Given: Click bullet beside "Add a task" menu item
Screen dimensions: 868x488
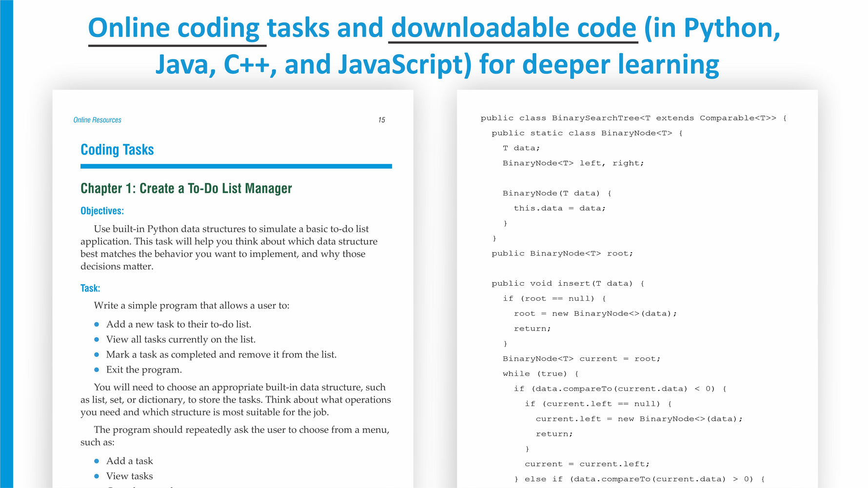Looking at the screenshot, I should [x=97, y=461].
